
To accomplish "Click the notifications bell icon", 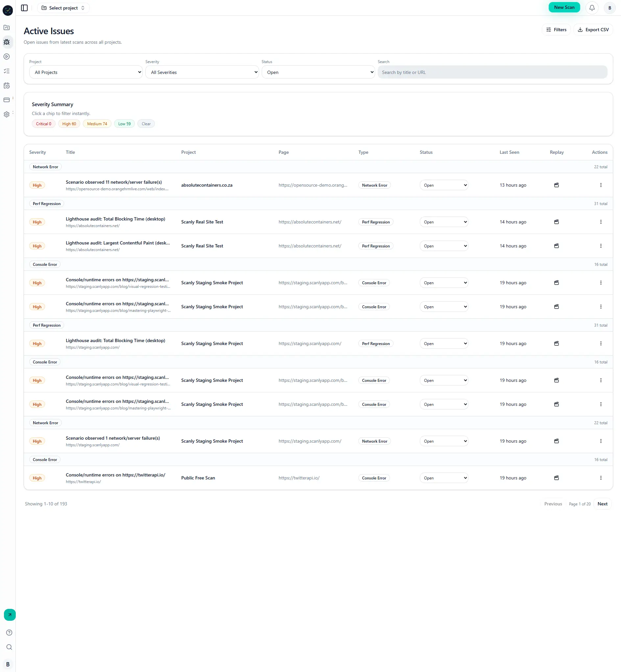I will (x=592, y=8).
